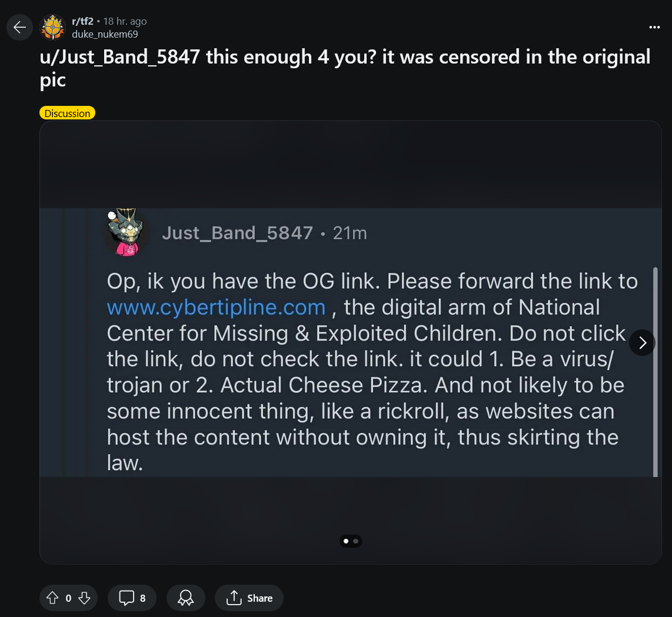Downvote the post
The image size is (672, 617).
tap(84, 598)
